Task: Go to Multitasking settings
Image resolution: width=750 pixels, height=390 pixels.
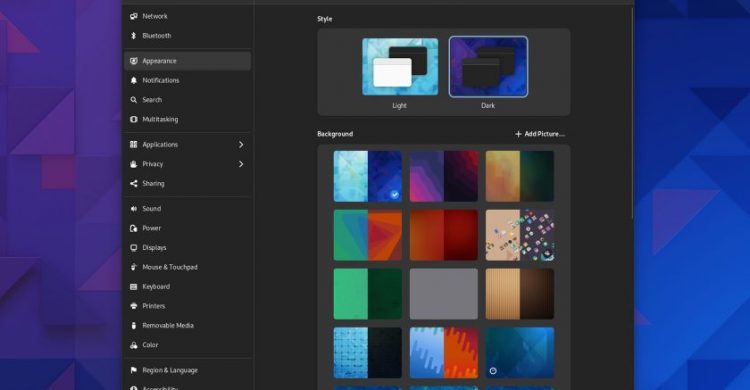Action: point(187,119)
